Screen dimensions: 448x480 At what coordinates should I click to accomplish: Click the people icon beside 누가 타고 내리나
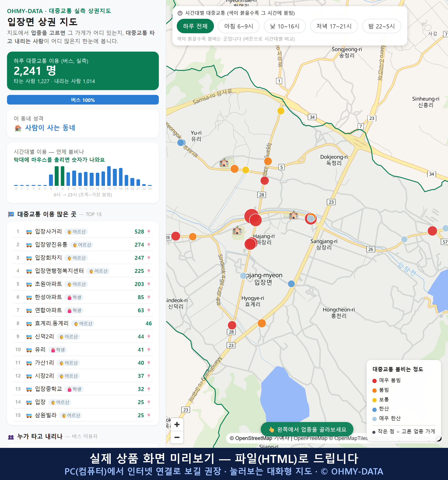(11, 436)
